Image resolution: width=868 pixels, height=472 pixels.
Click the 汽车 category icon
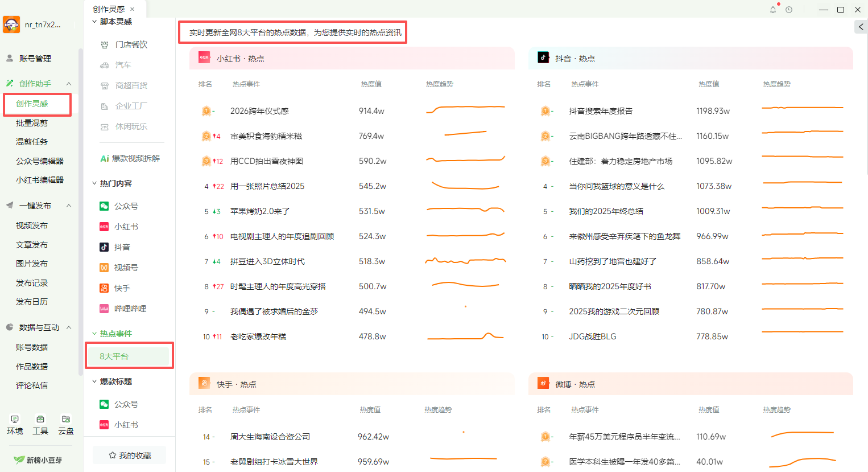105,65
